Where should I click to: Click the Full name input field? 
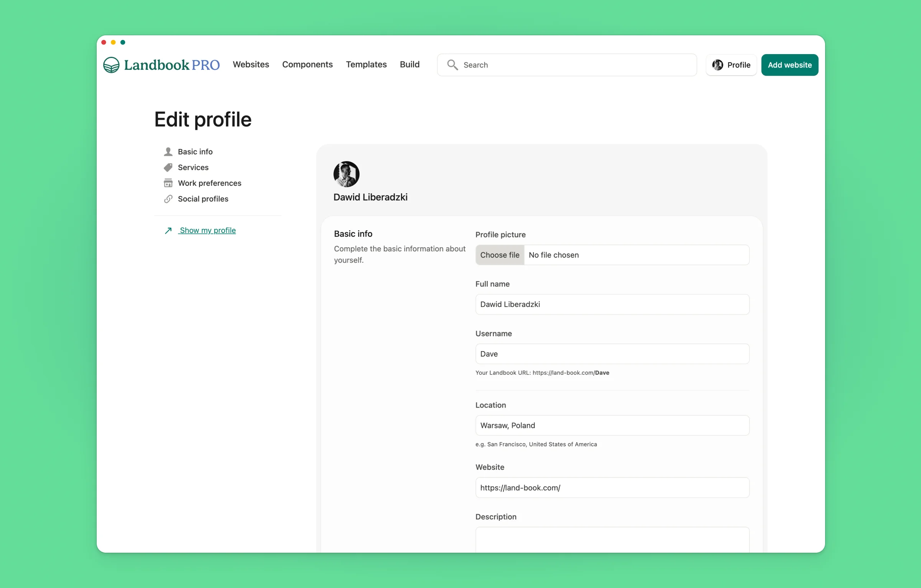pyautogui.click(x=612, y=304)
